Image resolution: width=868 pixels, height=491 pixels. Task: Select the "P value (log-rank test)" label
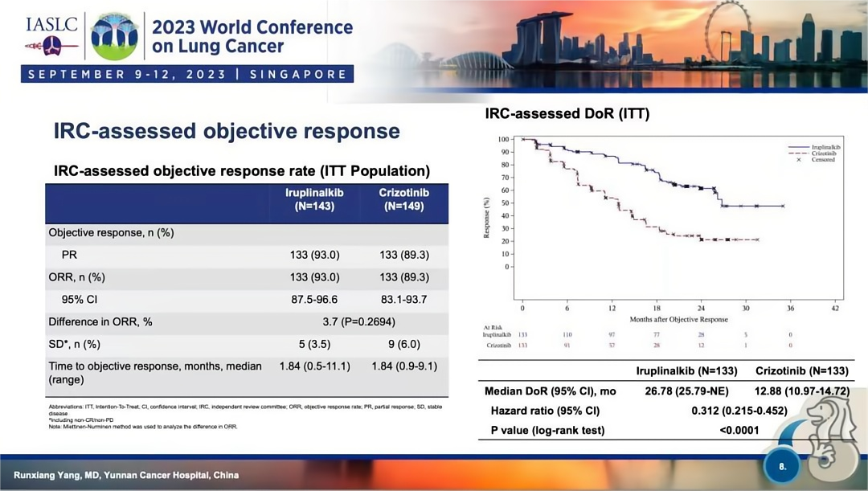pyautogui.click(x=547, y=430)
